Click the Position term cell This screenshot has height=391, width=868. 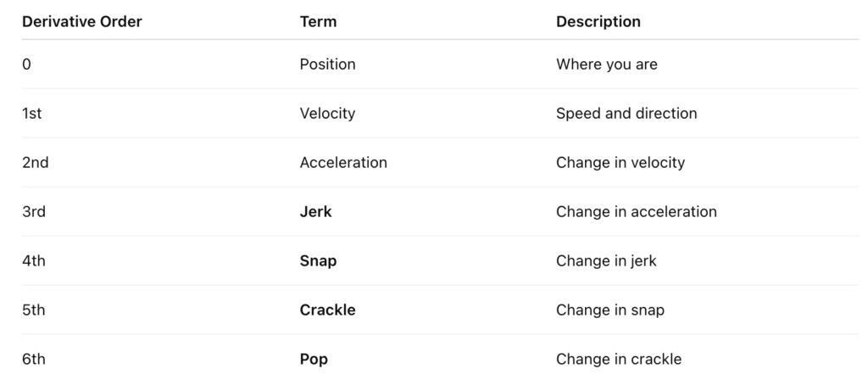pyautogui.click(x=327, y=64)
